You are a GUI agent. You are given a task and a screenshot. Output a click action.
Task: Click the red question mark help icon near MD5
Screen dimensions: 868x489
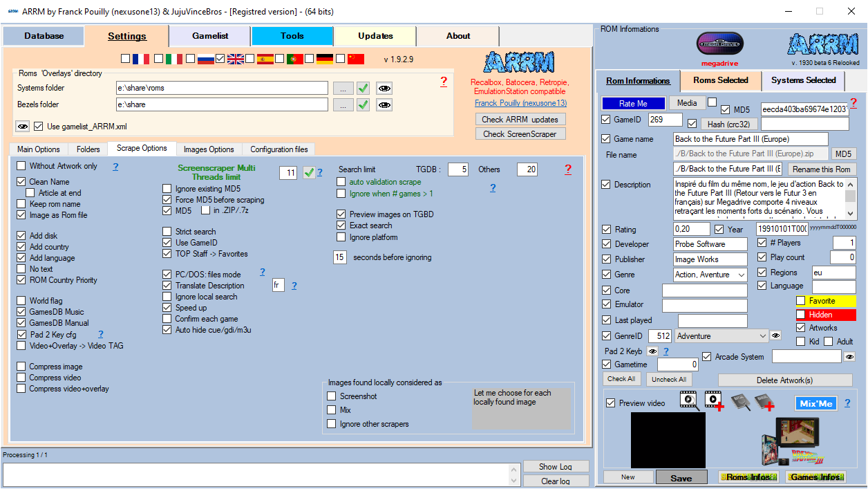click(x=853, y=103)
